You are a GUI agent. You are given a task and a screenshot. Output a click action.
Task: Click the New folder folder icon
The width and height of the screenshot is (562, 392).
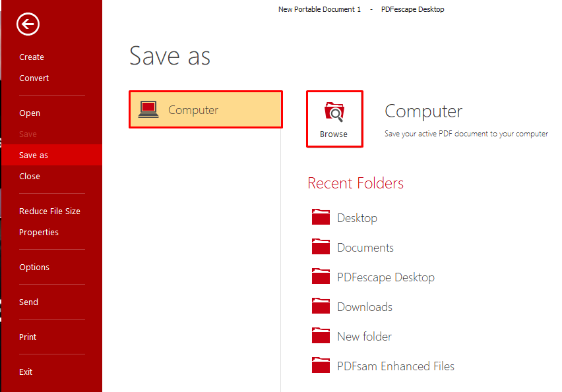point(321,336)
